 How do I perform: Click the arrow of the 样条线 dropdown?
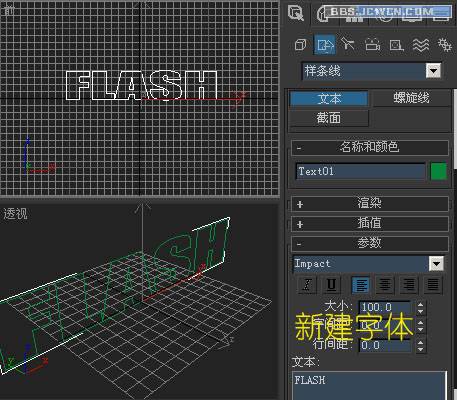pos(433,71)
